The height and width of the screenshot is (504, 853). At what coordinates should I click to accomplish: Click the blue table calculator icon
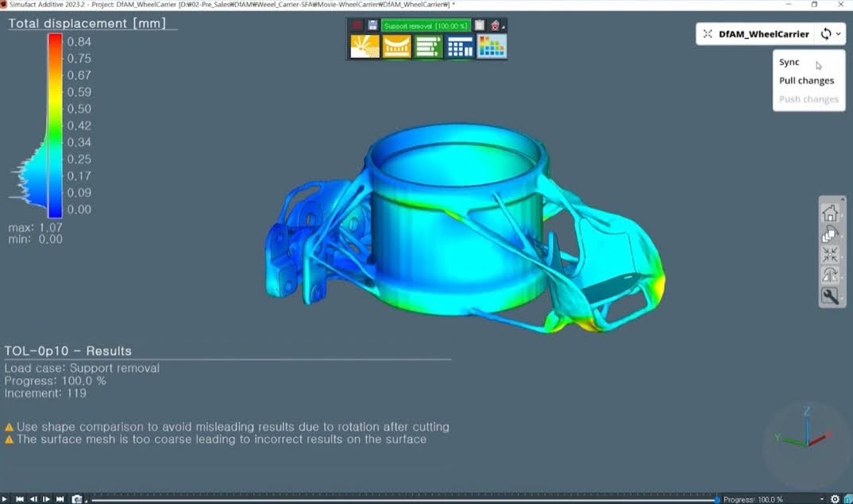click(x=460, y=48)
